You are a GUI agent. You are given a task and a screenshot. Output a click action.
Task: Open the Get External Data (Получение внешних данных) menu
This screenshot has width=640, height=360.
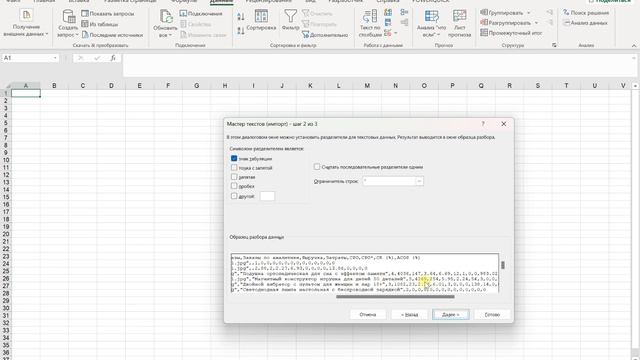tap(26, 23)
